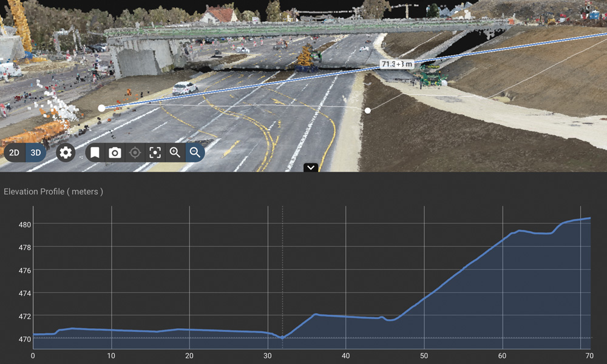607x364 pixels.
Task: Zoom in with the magnifier plus
Action: point(175,153)
